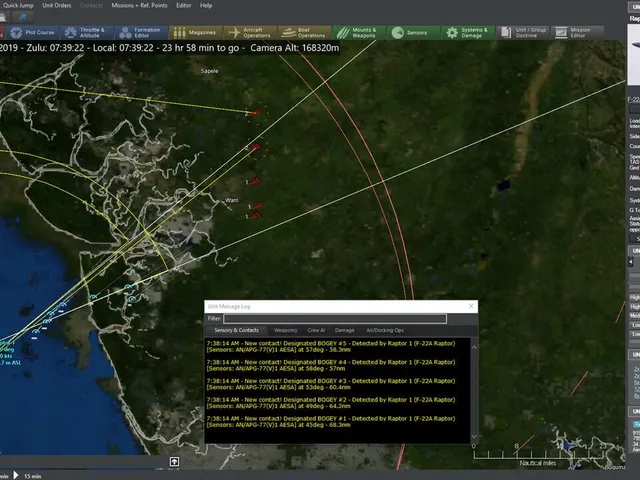
Task: Select the second red contact marker with dashed circle
Action: click(256, 147)
